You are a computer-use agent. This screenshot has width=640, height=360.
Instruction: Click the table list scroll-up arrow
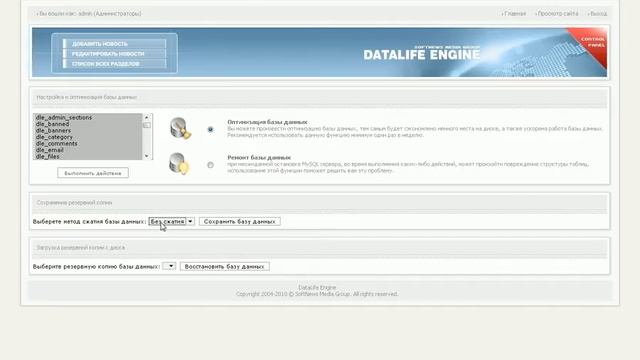[147, 117]
